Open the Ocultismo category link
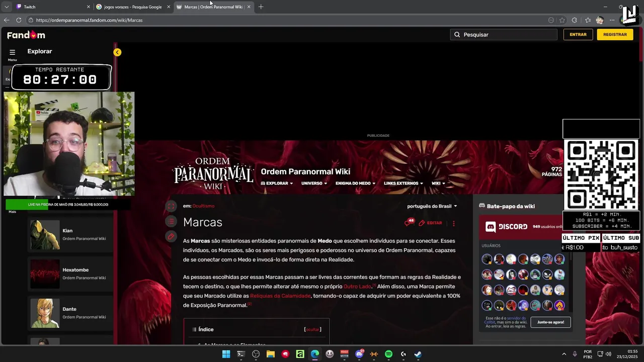The width and height of the screenshot is (644, 362). [x=203, y=206]
